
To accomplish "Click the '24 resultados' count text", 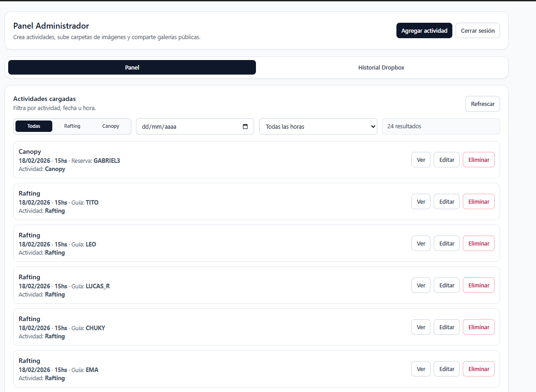I will click(404, 126).
